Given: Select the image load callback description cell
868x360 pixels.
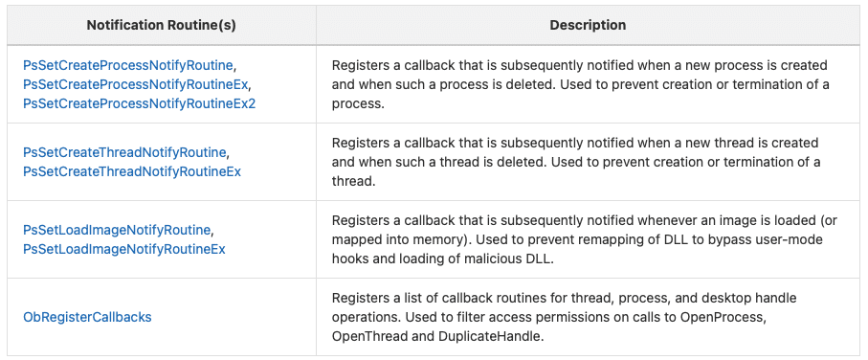Looking at the screenshot, I should tap(588, 239).
